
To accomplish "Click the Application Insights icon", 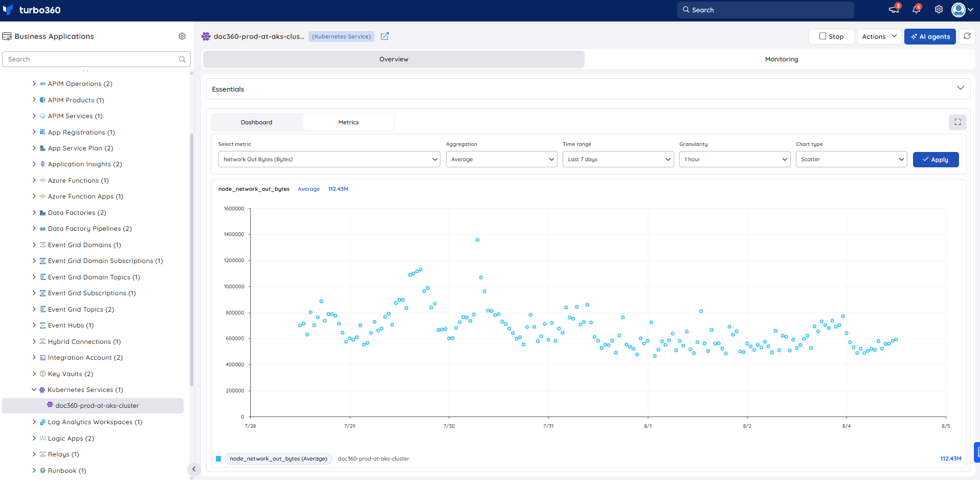I will [x=42, y=164].
